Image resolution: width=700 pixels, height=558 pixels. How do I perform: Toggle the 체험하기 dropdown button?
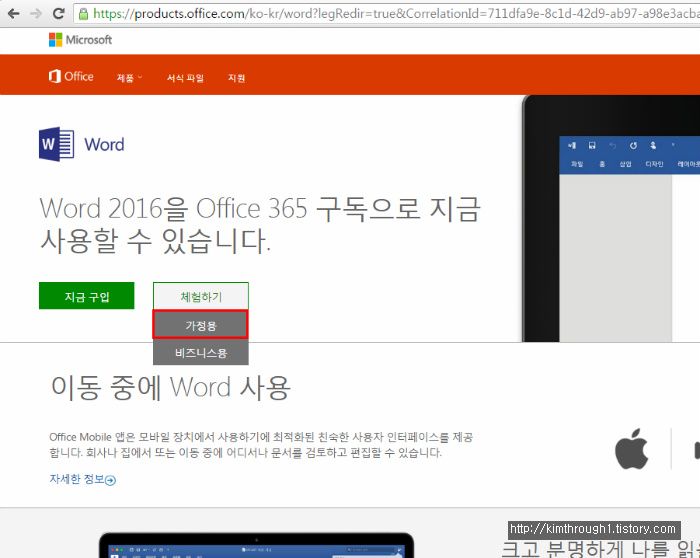coord(201,296)
